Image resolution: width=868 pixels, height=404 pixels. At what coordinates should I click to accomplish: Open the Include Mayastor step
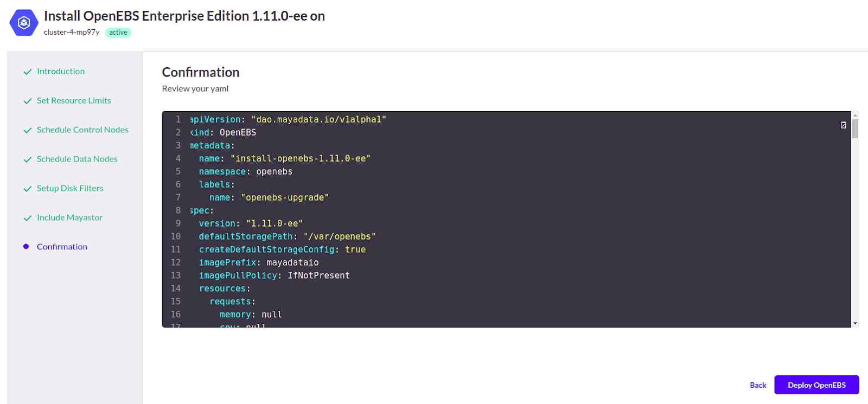pyautogui.click(x=69, y=217)
